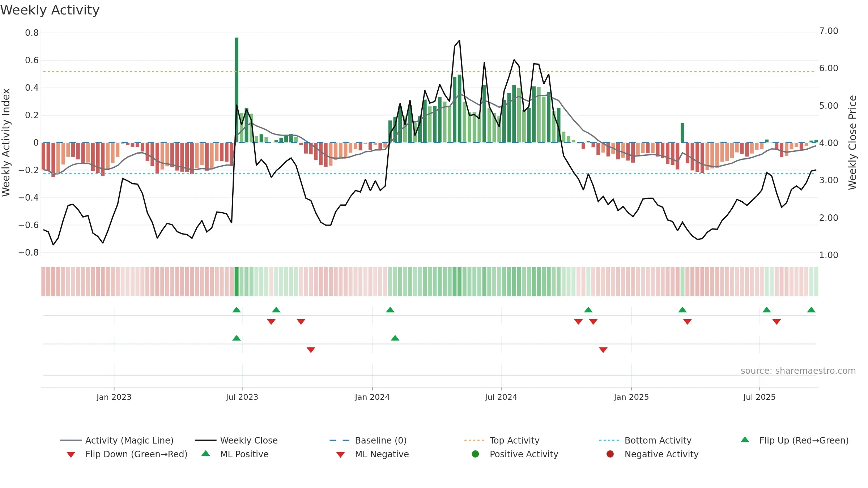868x488 pixels.
Task: Toggle Activity (Magic Line) legend entry
Action: [x=117, y=440]
